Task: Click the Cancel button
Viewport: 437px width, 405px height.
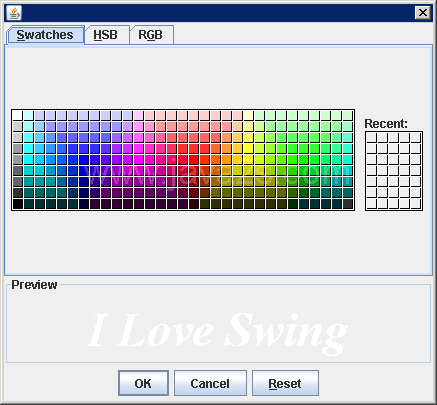Action: pos(210,383)
